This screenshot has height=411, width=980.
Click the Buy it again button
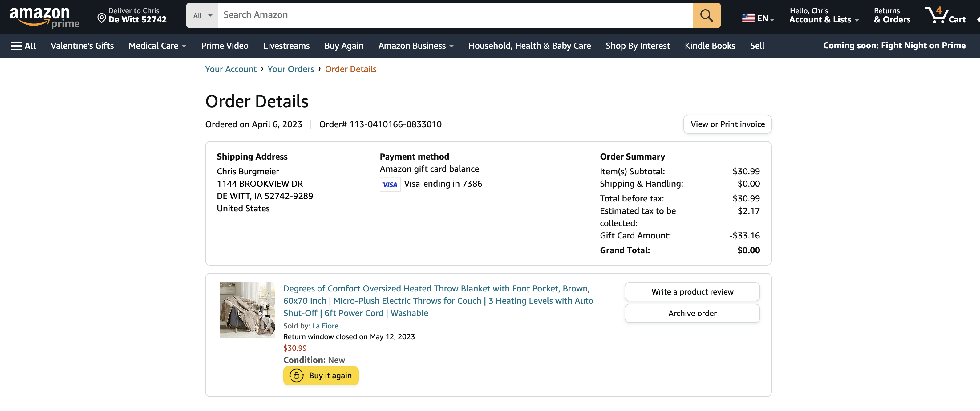(321, 375)
